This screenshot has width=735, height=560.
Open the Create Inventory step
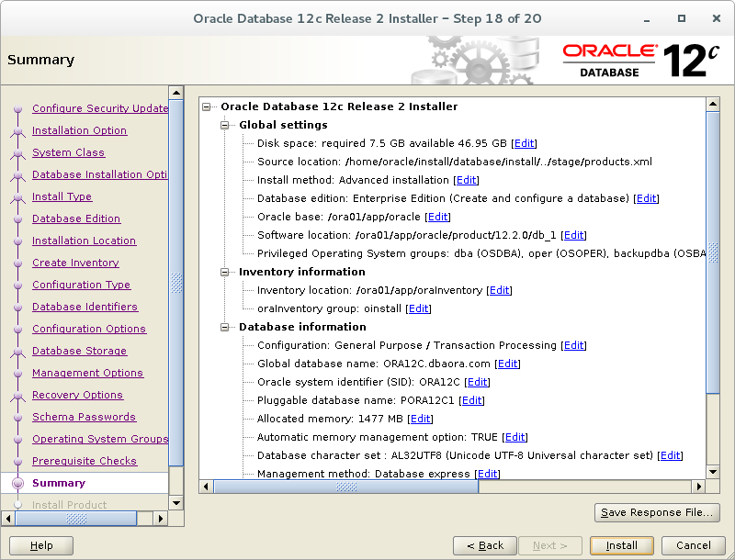tap(75, 263)
